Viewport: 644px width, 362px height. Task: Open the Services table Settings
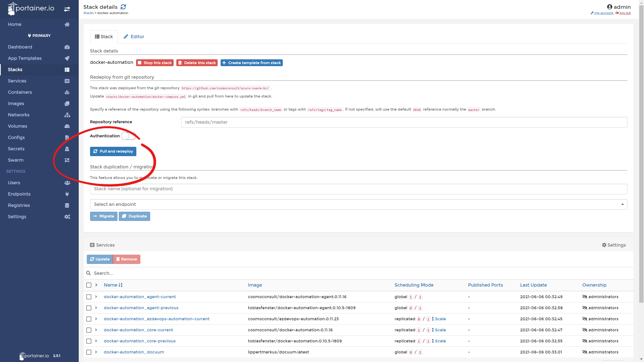[614, 245]
